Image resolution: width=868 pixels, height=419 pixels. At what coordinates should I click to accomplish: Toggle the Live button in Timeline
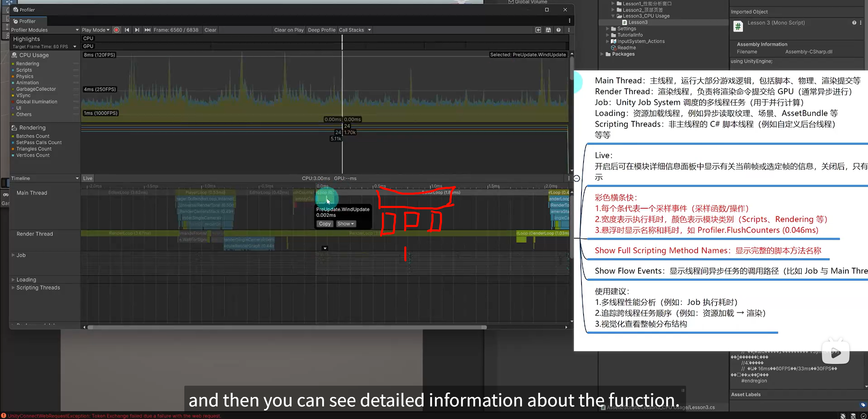[88, 178]
